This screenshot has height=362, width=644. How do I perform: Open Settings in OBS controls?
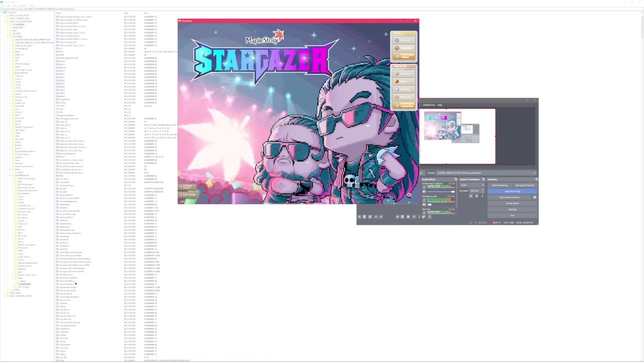pos(512,209)
